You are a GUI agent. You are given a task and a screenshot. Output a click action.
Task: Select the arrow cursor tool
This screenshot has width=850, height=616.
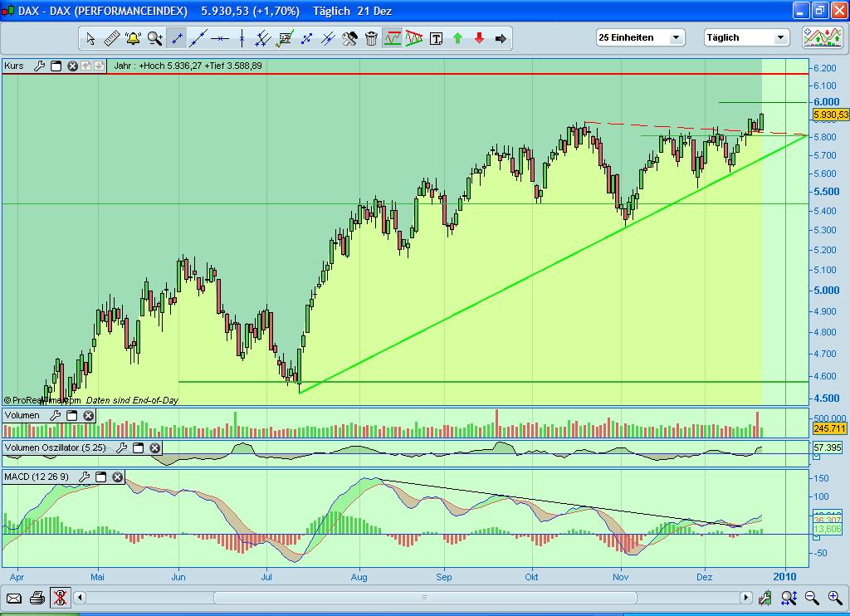(90, 38)
